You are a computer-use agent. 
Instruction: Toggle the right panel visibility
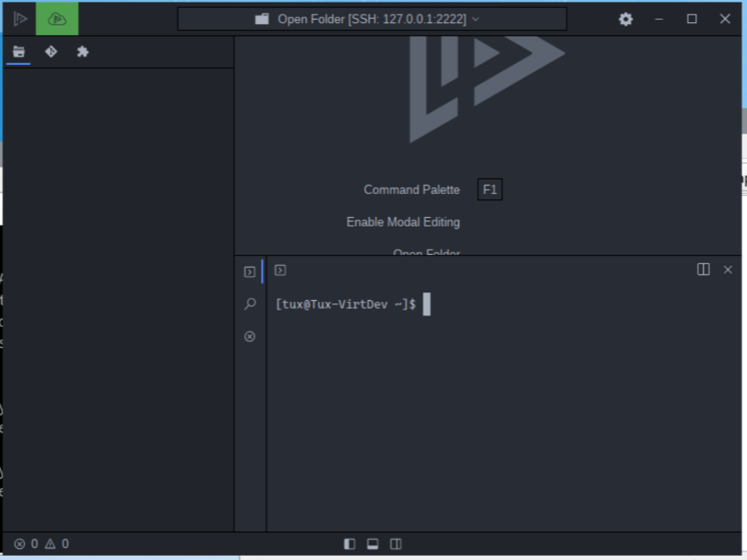(396, 544)
